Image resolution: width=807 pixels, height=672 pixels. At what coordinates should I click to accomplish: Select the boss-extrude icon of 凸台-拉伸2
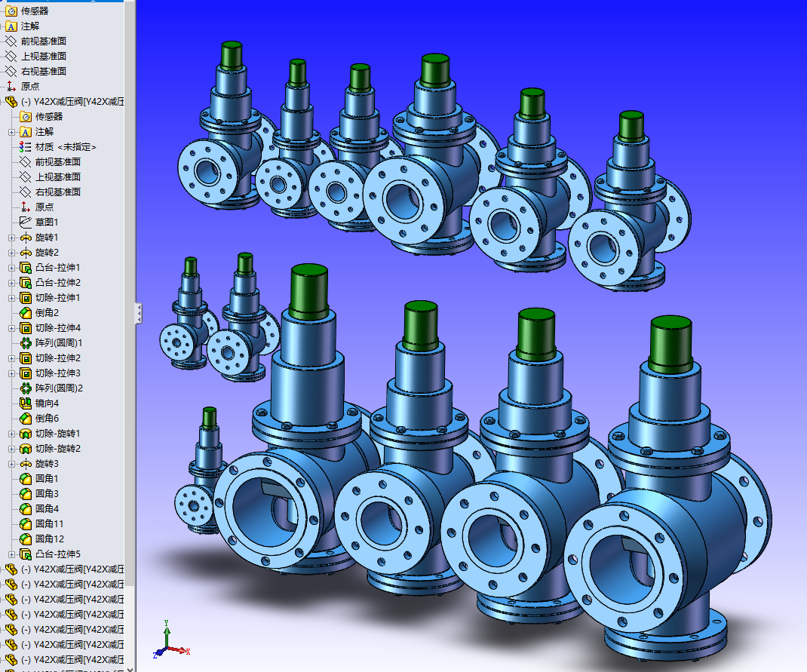(25, 283)
